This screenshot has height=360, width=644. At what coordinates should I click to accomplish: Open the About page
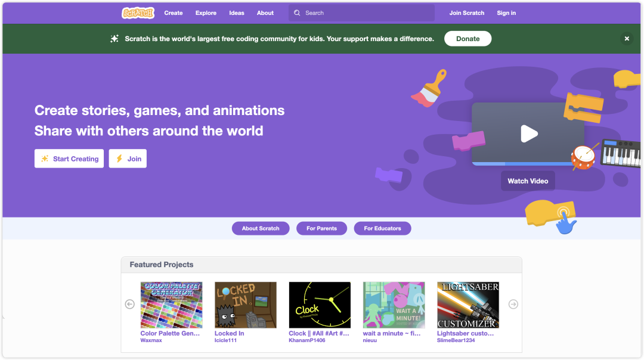coord(265,13)
